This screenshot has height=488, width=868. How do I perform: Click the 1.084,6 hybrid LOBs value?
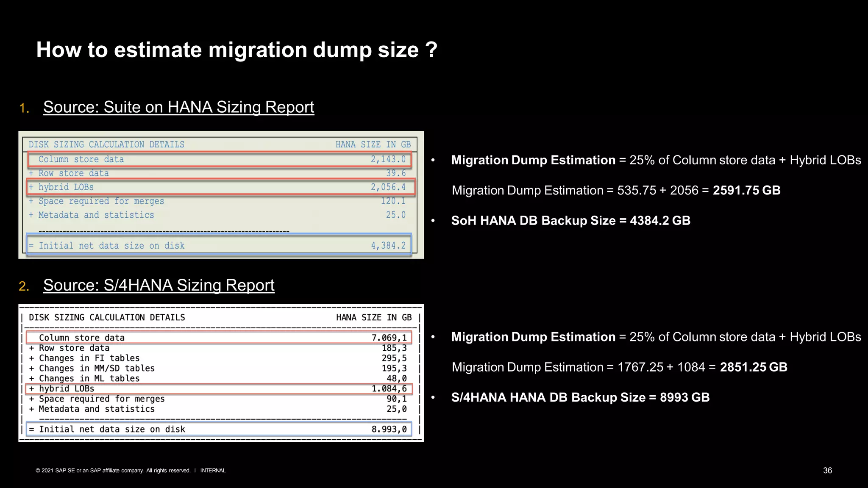tap(389, 389)
